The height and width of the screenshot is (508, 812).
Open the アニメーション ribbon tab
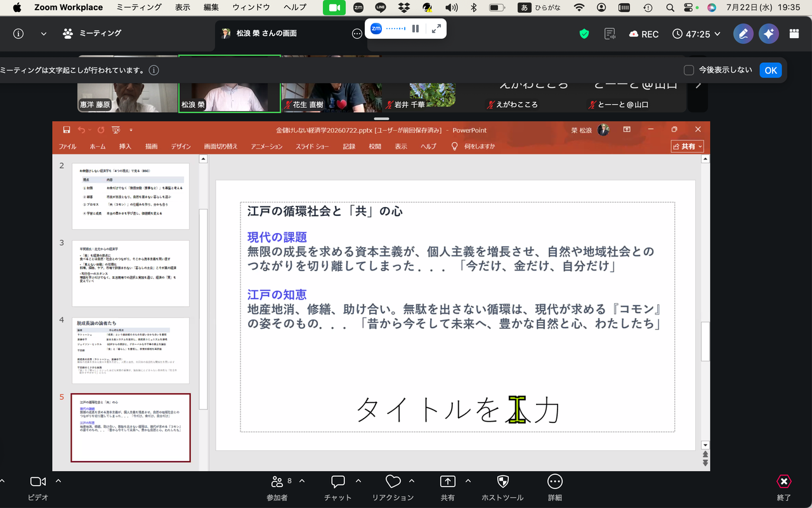[266, 147]
